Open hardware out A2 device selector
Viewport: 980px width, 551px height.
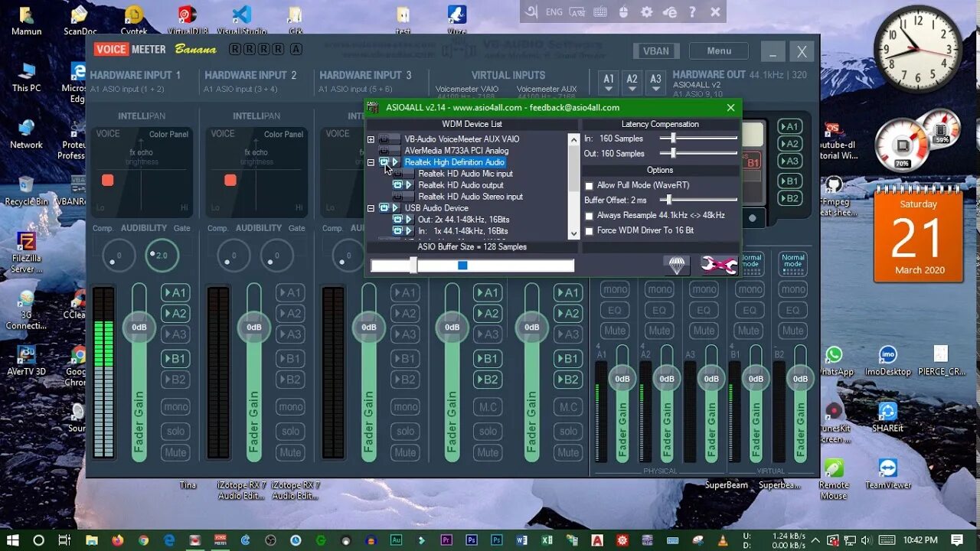coord(632,81)
